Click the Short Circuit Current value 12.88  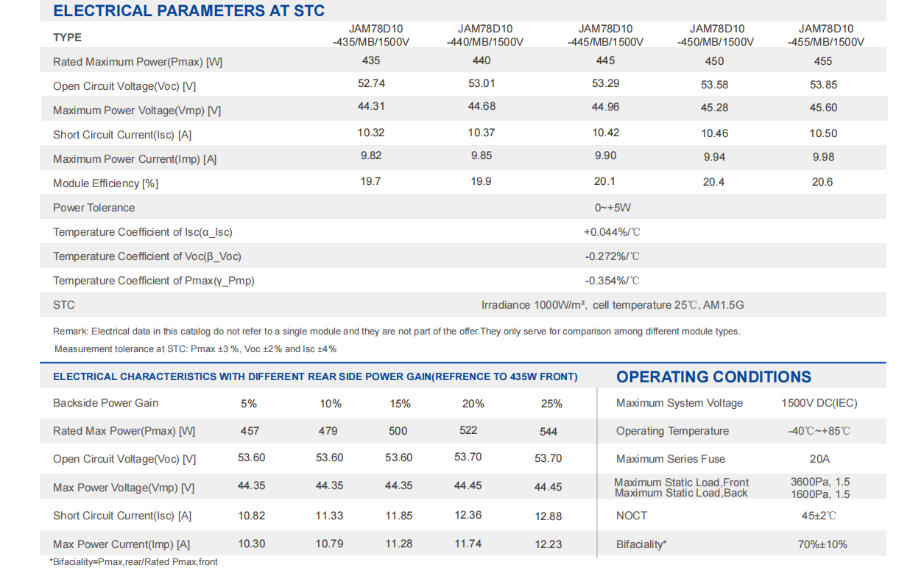(x=549, y=516)
